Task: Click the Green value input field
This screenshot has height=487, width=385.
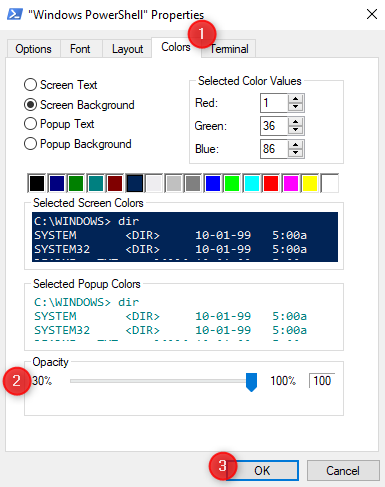Action: point(274,126)
